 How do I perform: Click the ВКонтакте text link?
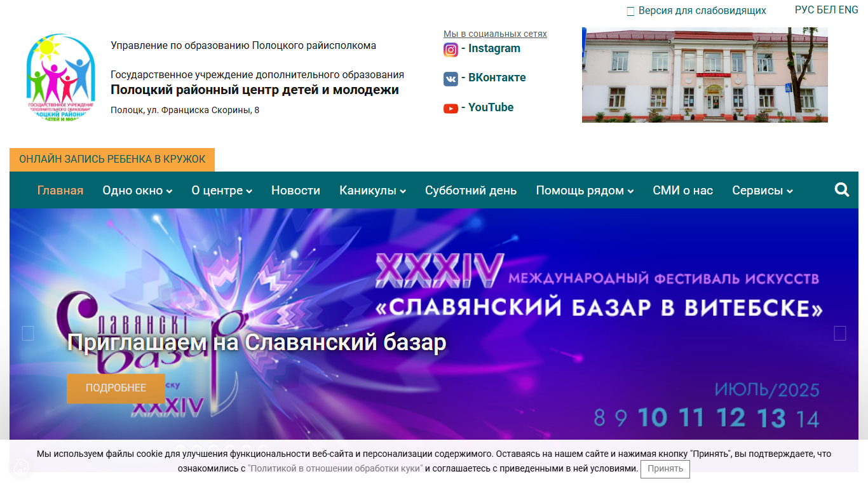pyautogui.click(x=497, y=78)
